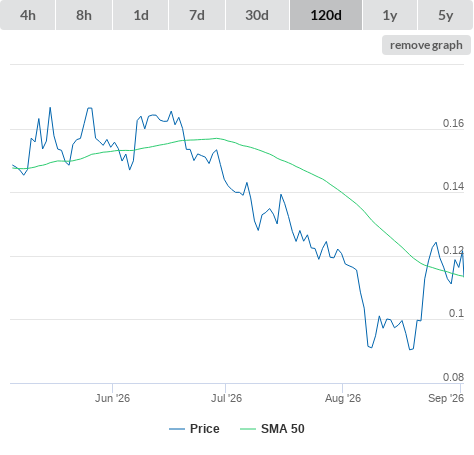The width and height of the screenshot is (474, 455).
Task: Toggle the SMA 50 legend entry
Action: click(283, 429)
